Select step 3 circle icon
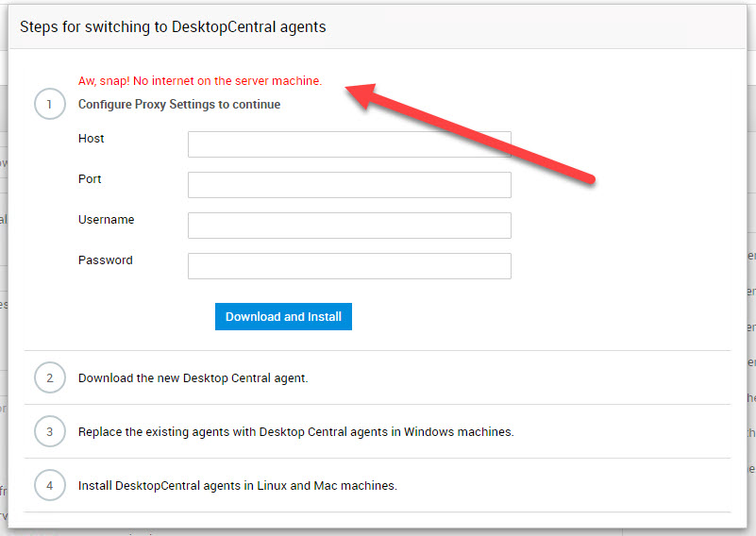 [50, 431]
